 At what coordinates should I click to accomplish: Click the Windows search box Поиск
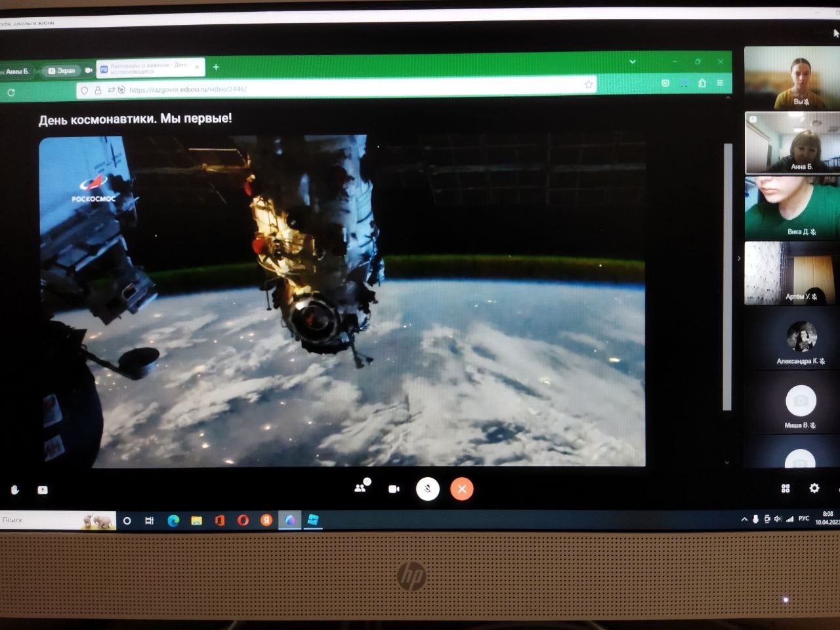click(x=58, y=520)
